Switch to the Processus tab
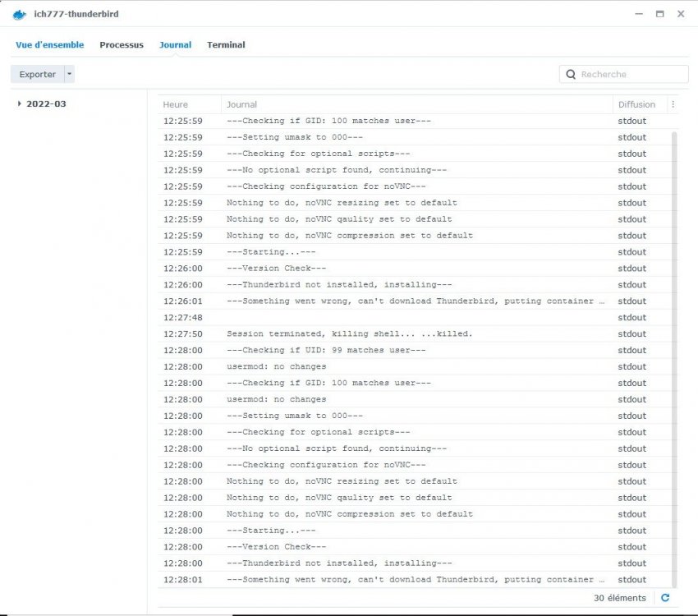Screen dimensions: 698x616 point(122,44)
